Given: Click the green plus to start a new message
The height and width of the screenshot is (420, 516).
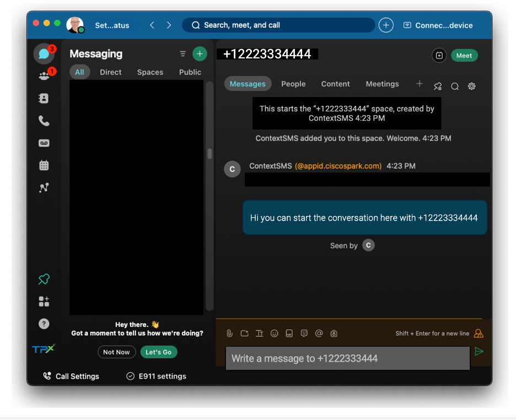Looking at the screenshot, I should [x=200, y=53].
